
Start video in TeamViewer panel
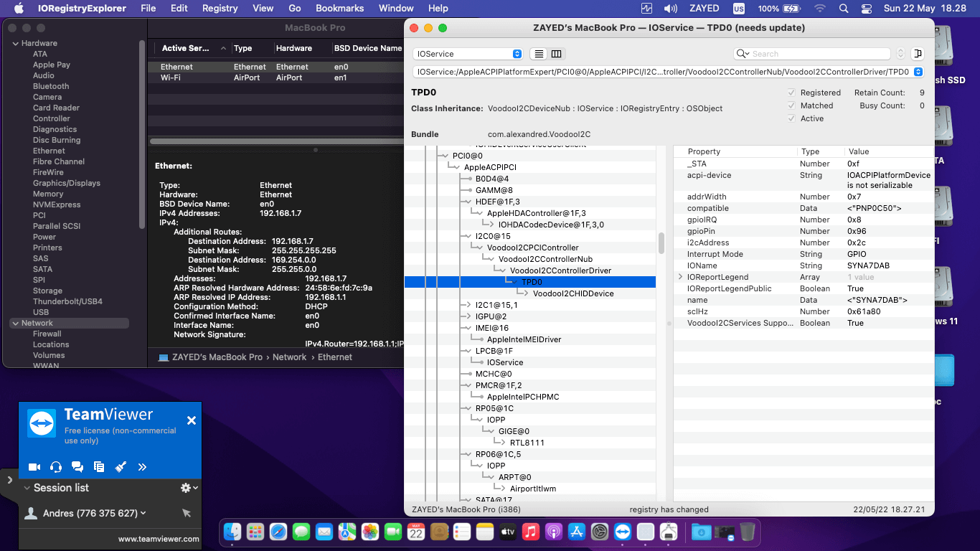pos(34,467)
